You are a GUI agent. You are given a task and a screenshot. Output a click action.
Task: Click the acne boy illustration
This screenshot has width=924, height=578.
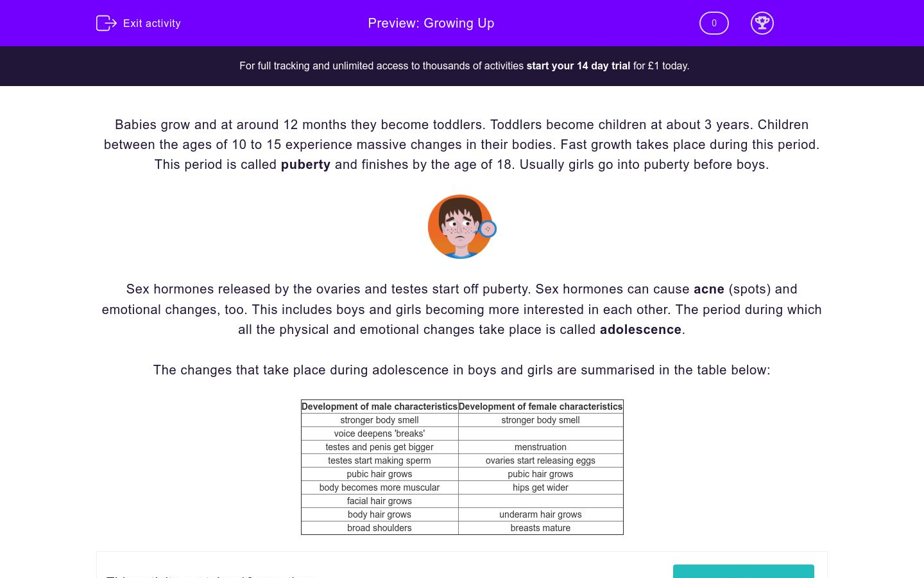(459, 226)
